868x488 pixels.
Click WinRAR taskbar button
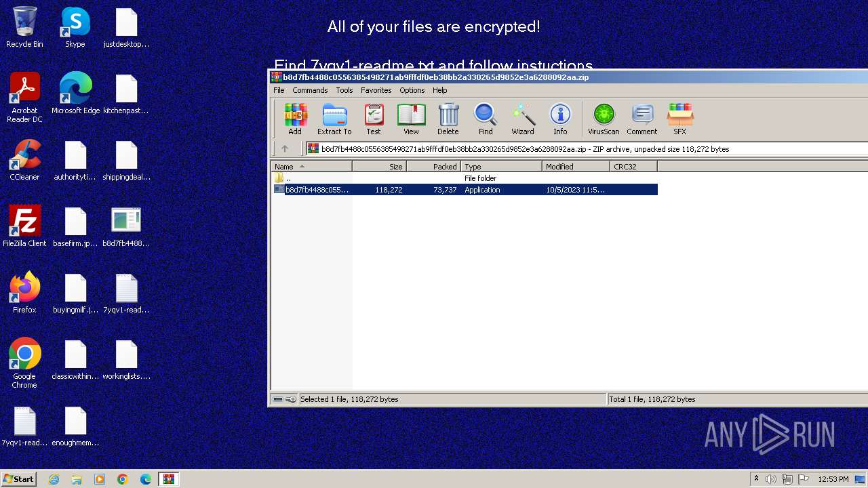coord(169,479)
